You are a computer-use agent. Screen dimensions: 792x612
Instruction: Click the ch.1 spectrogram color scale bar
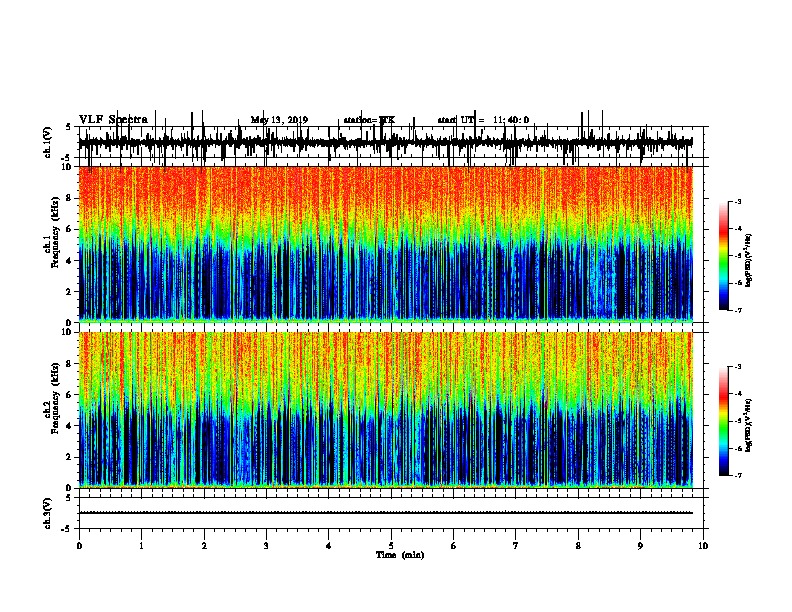(x=724, y=256)
